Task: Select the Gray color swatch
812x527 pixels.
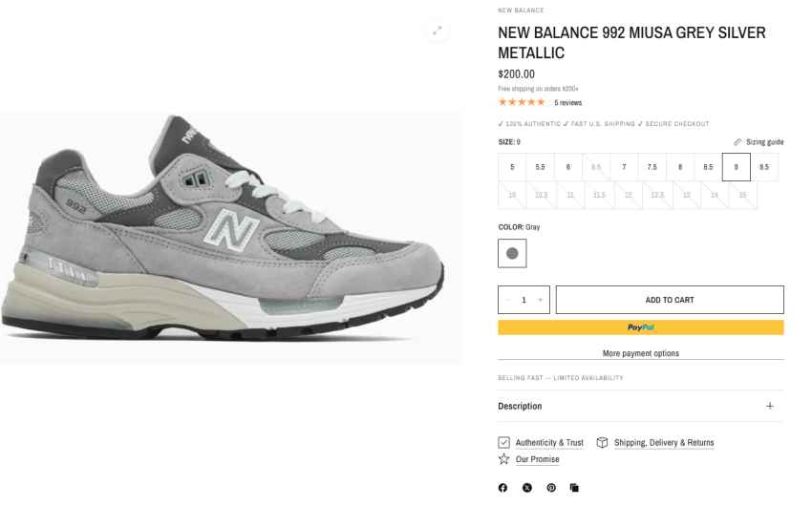Action: point(512,253)
